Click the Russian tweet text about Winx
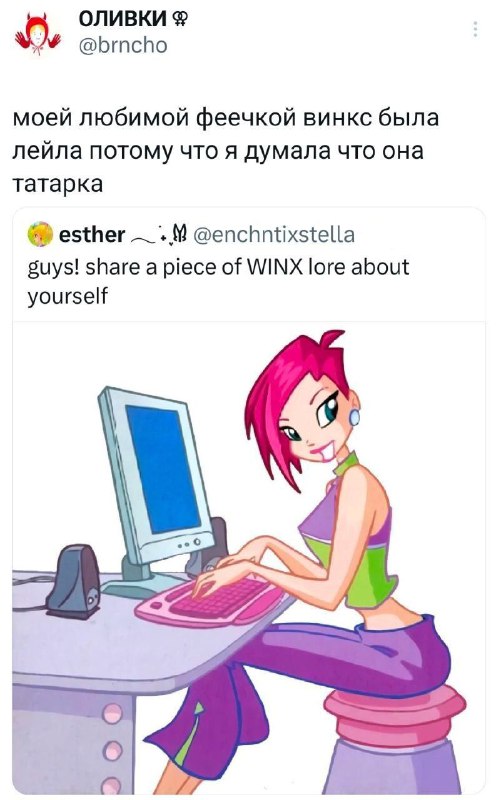This screenshot has height=800, width=496. point(225,151)
